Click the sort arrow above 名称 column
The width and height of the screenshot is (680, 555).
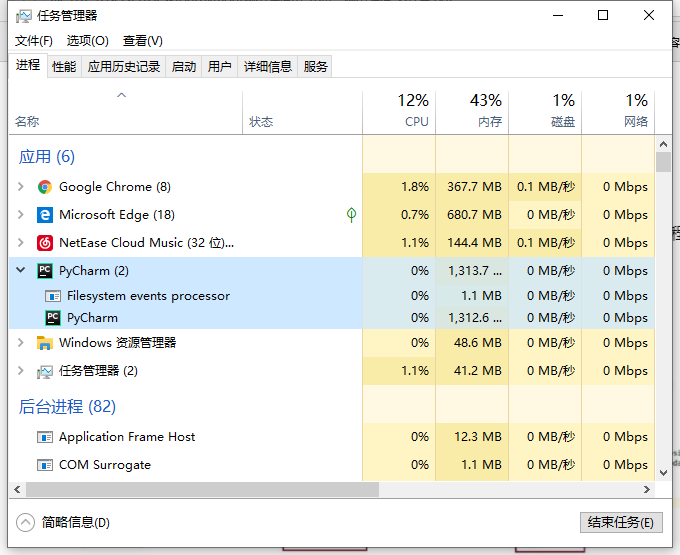(x=121, y=95)
